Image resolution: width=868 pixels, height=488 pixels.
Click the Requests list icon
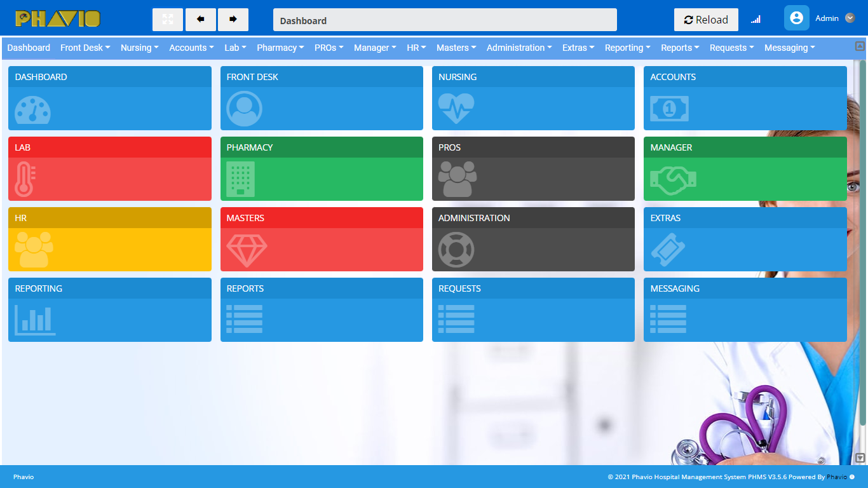click(x=456, y=319)
